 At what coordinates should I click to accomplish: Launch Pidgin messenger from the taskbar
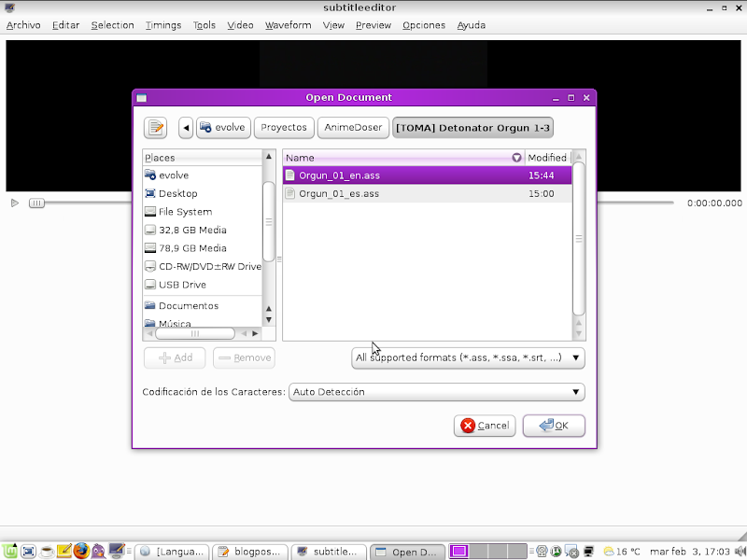pyautogui.click(x=98, y=551)
